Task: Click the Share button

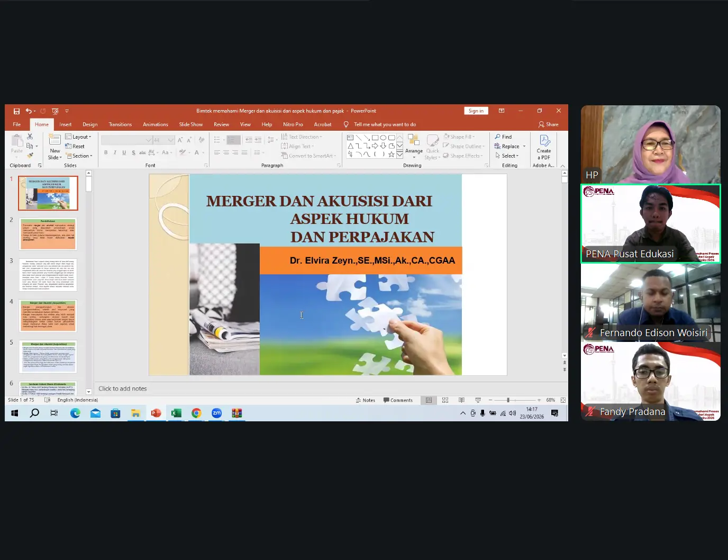Action: point(549,124)
